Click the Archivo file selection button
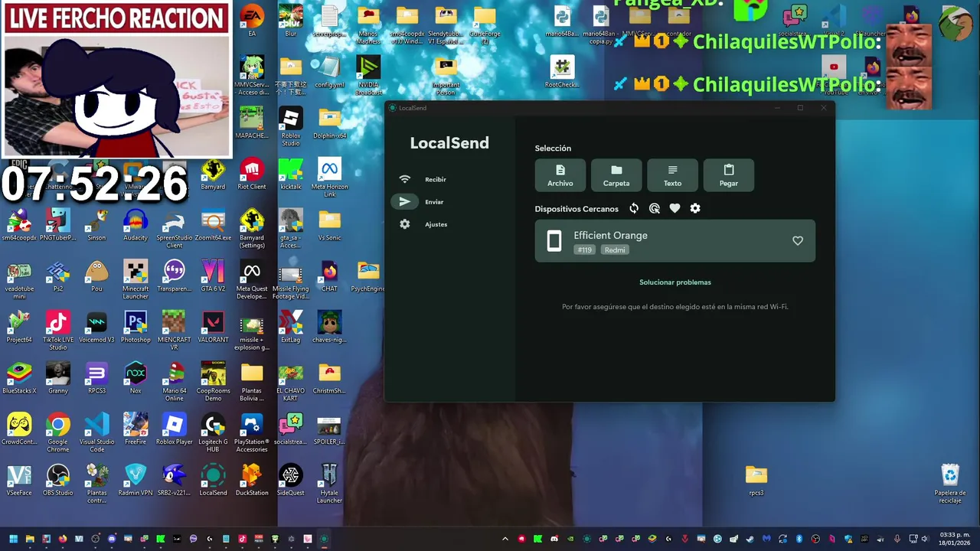This screenshot has height=551, width=980. tap(560, 175)
